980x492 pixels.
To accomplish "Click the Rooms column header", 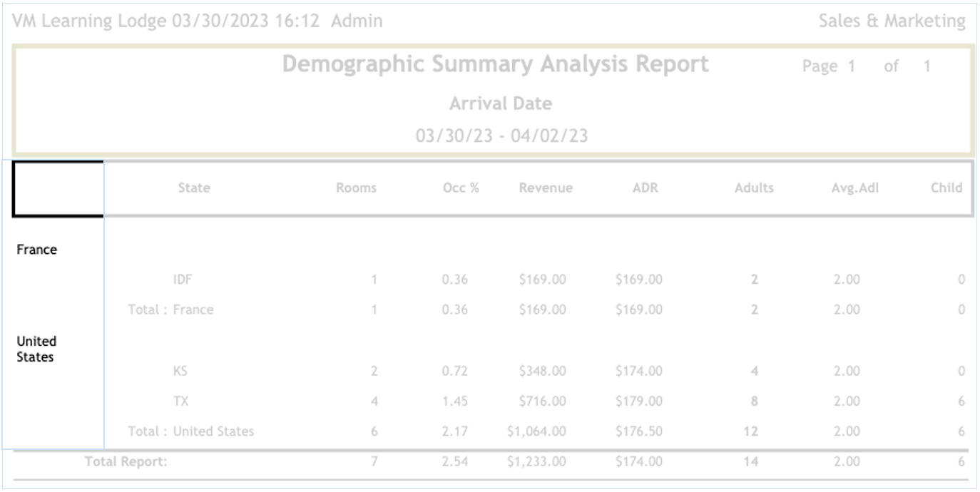I will coord(356,188).
